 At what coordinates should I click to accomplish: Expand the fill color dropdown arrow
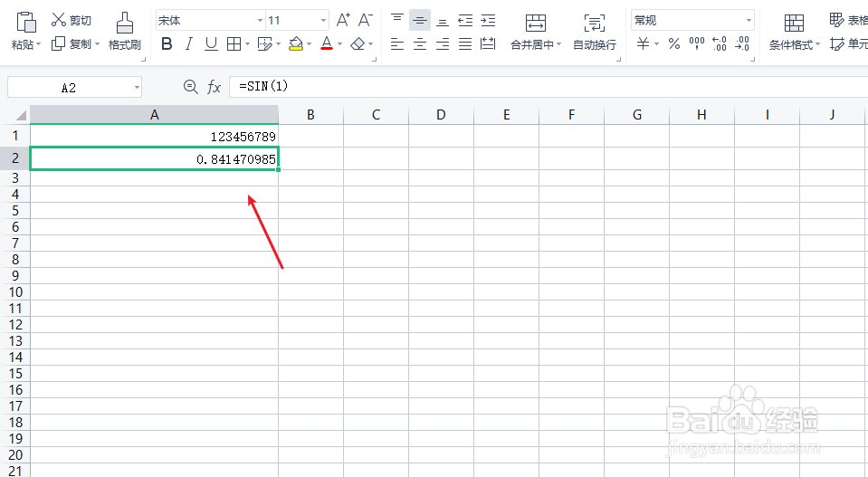coord(309,43)
